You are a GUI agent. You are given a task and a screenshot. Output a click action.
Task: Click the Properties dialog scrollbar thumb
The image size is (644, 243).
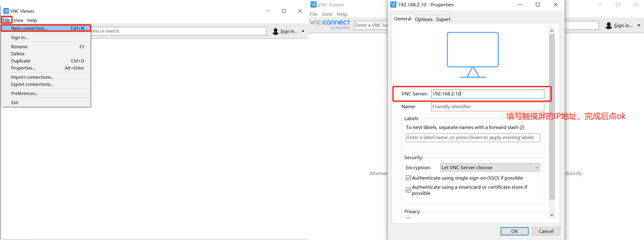click(552, 117)
